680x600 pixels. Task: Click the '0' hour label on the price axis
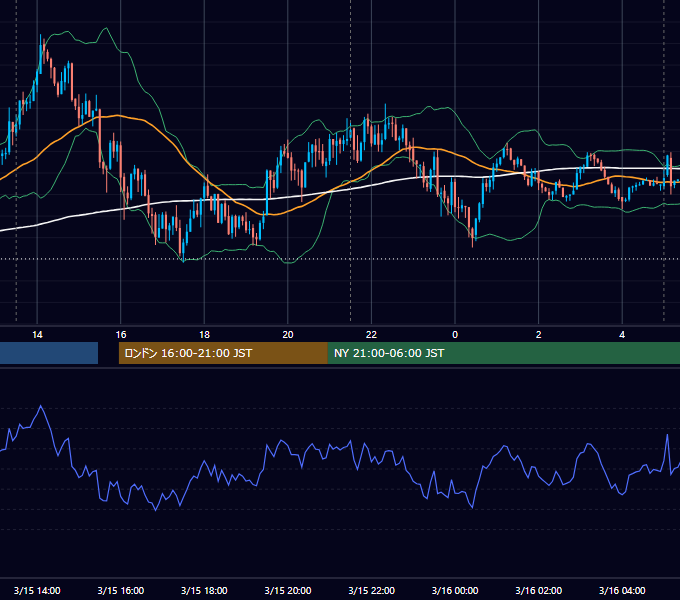pos(455,335)
